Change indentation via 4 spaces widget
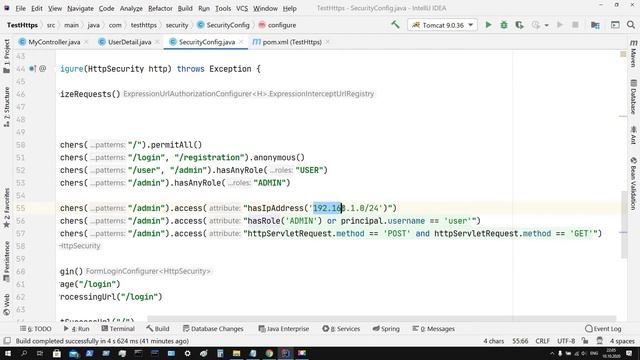Screen dimensions: 640x360 [622, 341]
